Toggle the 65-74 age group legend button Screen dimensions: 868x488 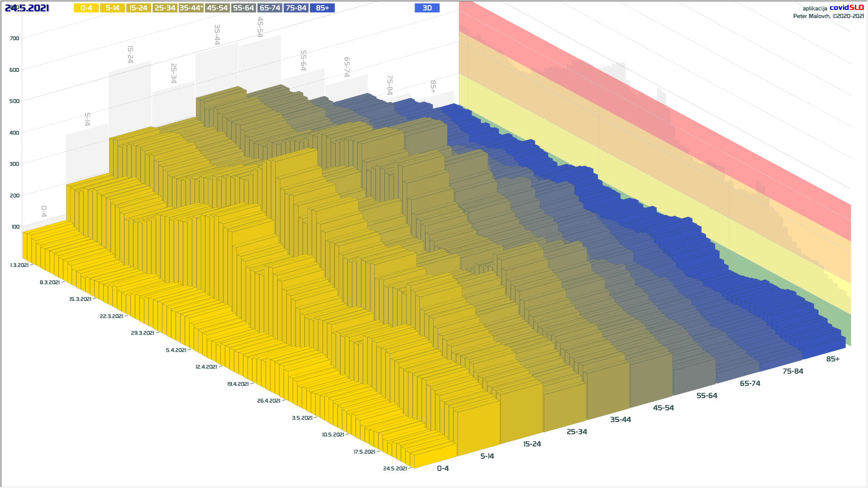tap(270, 8)
